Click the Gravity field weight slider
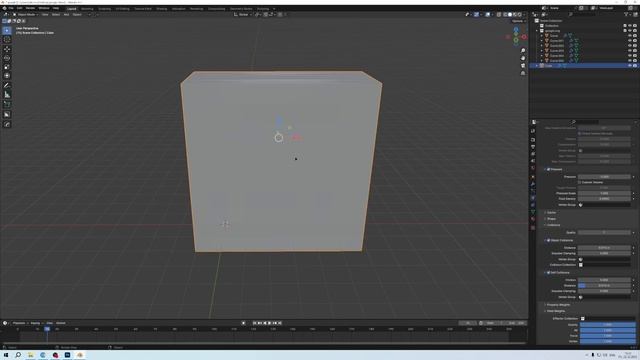The image size is (640, 360). pyautogui.click(x=607, y=325)
